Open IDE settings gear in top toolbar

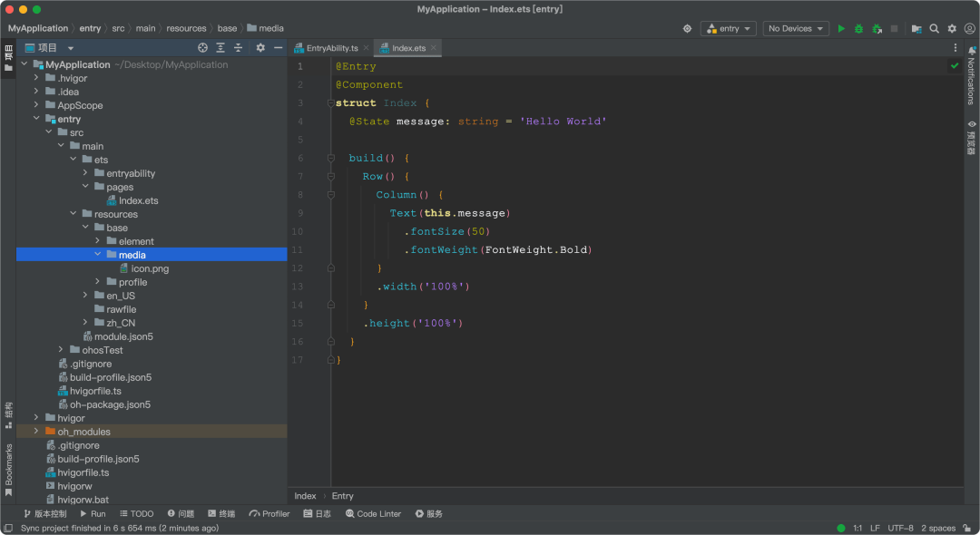tap(952, 29)
